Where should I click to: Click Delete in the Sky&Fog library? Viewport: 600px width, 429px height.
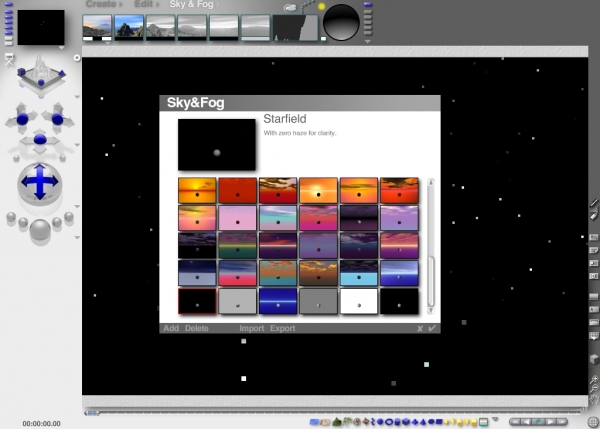(197, 328)
